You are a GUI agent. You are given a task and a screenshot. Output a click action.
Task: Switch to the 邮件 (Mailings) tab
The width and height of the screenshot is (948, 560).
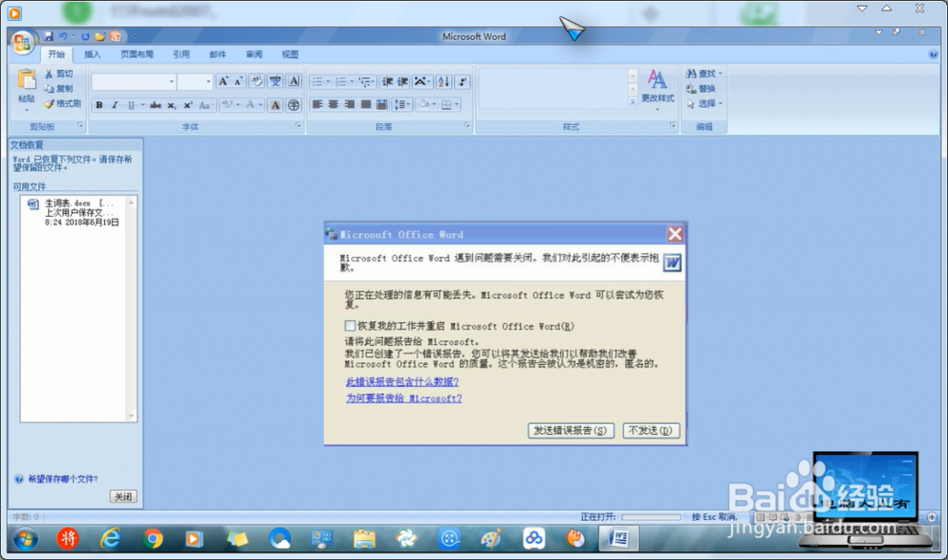(x=218, y=54)
